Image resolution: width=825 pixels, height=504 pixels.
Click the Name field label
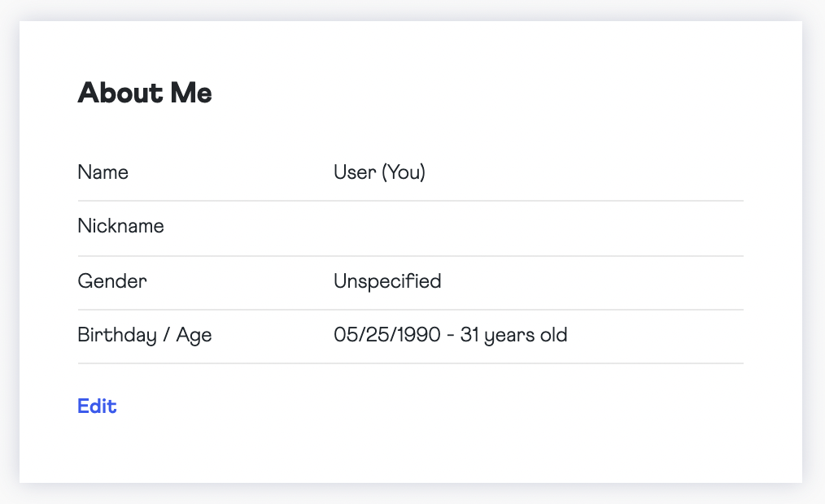click(103, 172)
